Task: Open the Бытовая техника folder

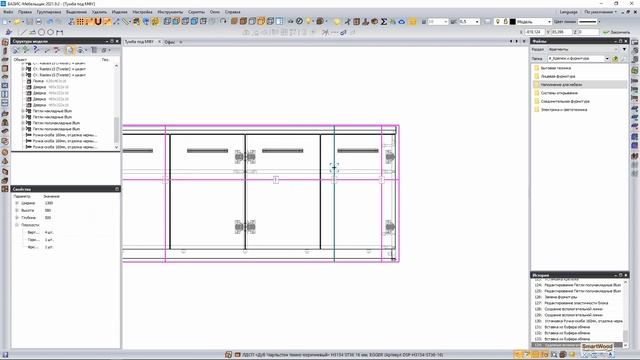Action: point(556,68)
